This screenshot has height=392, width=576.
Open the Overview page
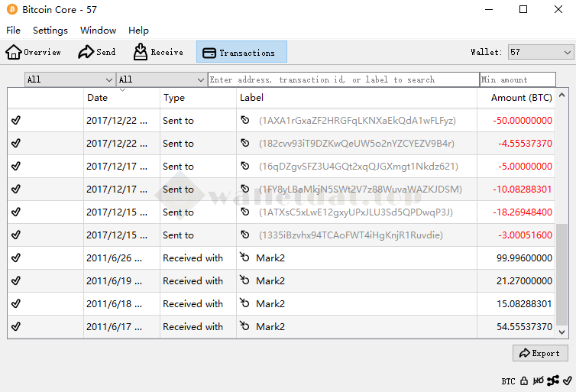coord(34,52)
